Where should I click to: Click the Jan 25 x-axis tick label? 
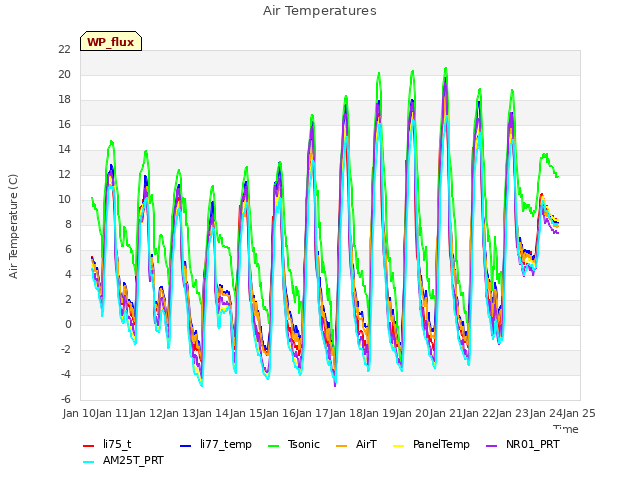click(x=579, y=413)
